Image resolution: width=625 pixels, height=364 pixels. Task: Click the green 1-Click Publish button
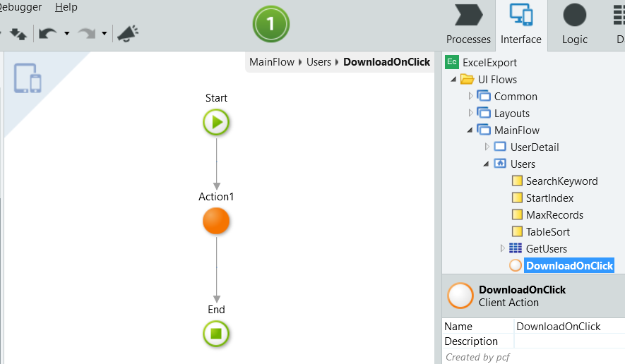[270, 25]
